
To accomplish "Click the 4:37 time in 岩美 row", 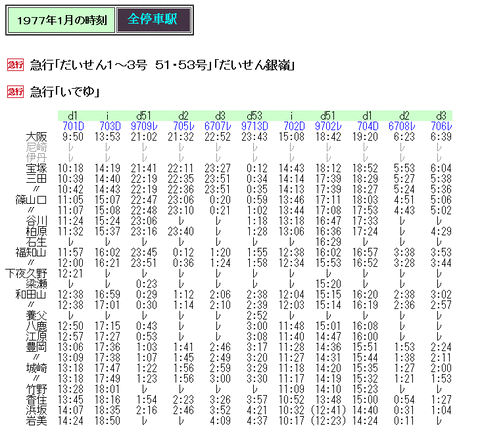I will 257,421.
